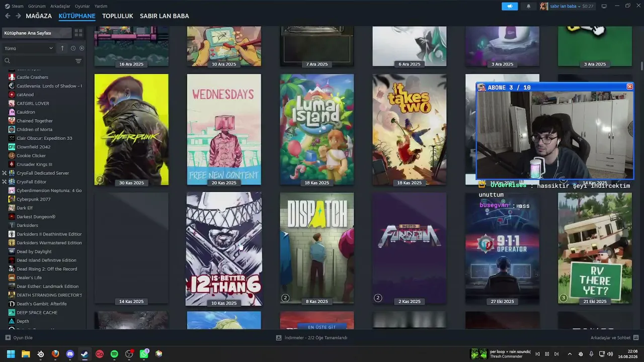Filter the game list by ready-to-play

coord(82,48)
